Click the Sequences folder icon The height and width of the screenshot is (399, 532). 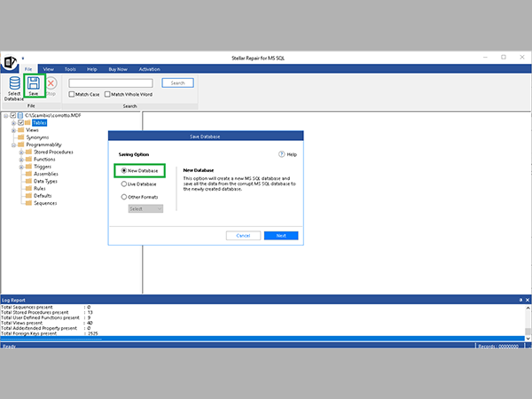click(29, 203)
